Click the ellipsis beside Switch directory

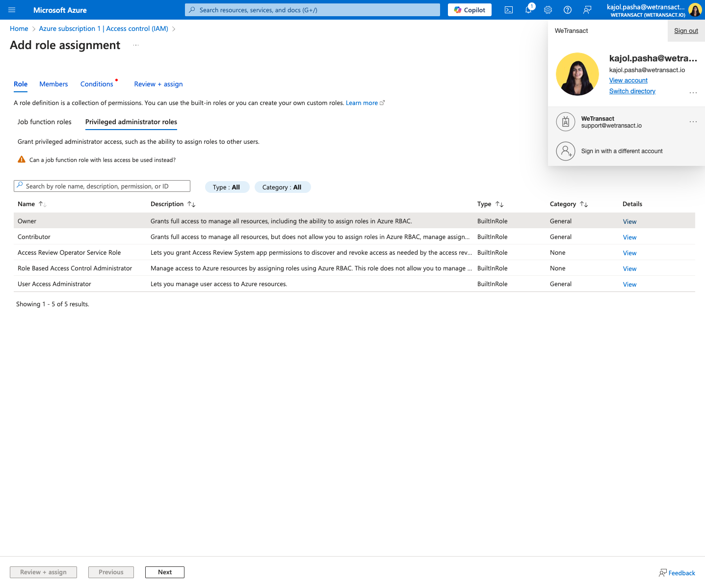[x=693, y=92]
